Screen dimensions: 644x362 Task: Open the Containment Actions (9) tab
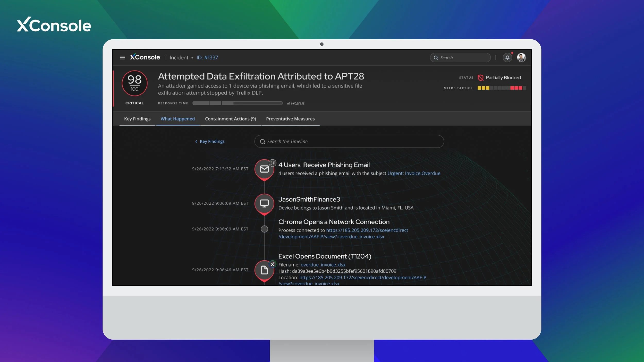(230, 119)
